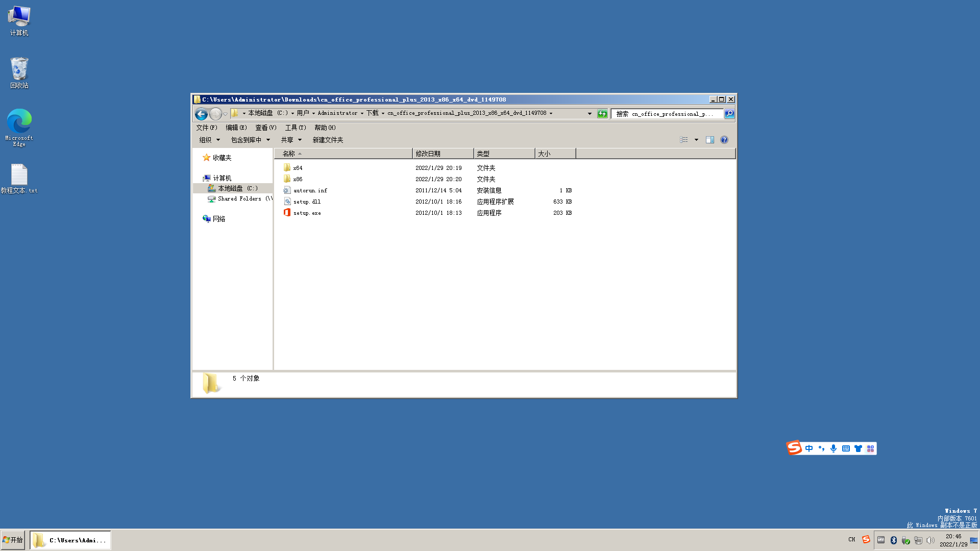This screenshot has width=980, height=551.
Task: Select Local Disk C: in navigation tree
Action: point(233,188)
